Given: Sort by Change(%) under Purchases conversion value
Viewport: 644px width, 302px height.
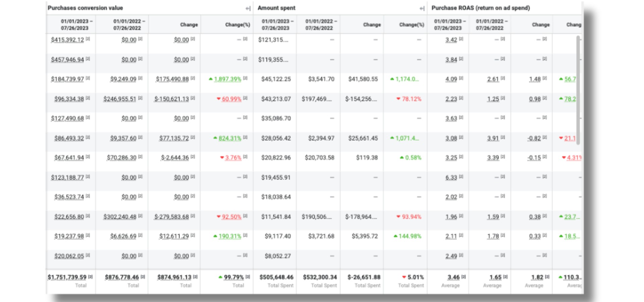Looking at the screenshot, I should coord(237,24).
